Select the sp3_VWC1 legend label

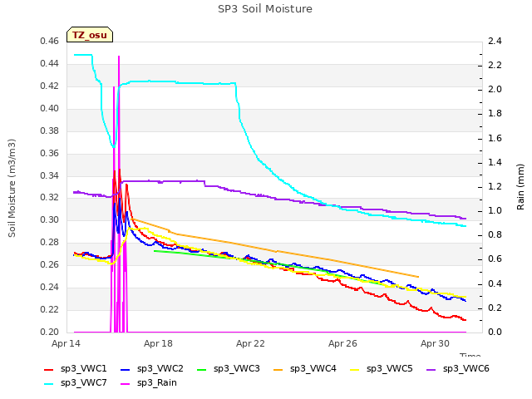point(83,369)
